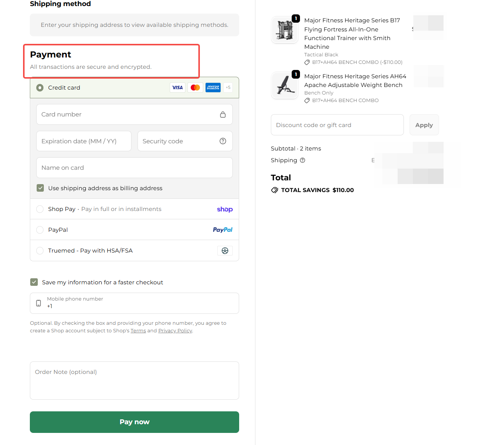Click the Amex card logo
This screenshot has width=504, height=445.
pos(213,88)
